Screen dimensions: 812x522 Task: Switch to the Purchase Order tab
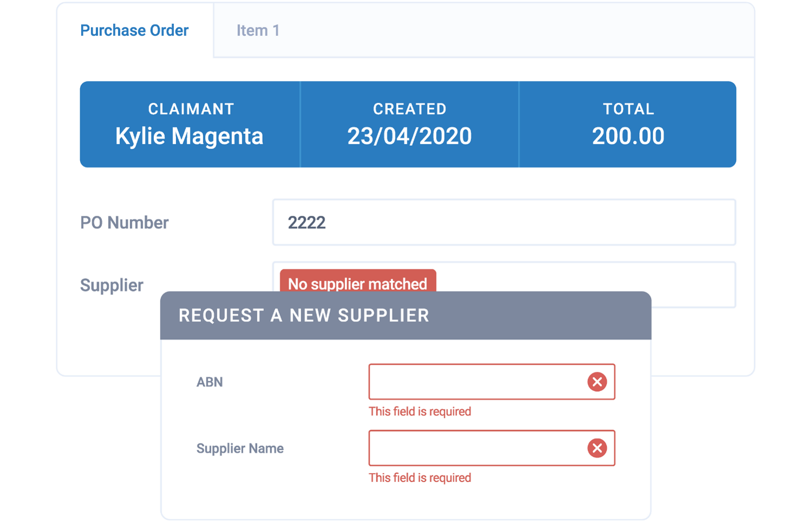coord(134,30)
